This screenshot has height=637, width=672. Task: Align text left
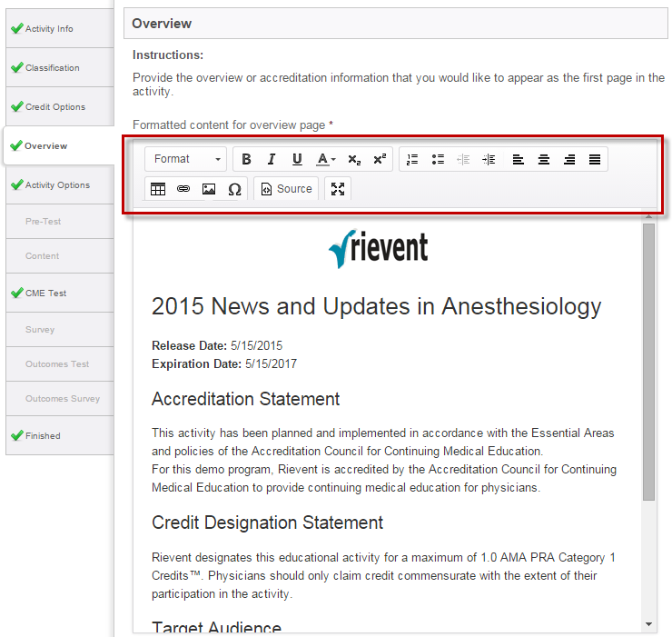(x=519, y=159)
